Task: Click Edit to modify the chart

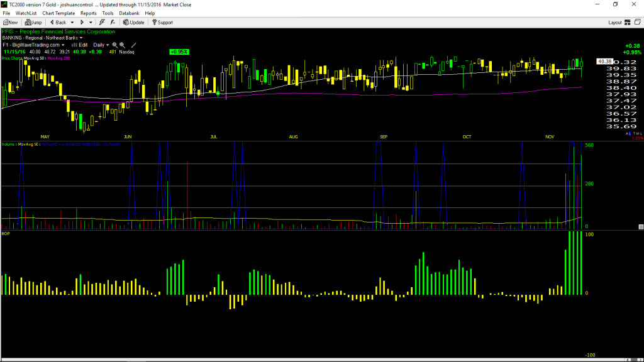Action: point(80,45)
